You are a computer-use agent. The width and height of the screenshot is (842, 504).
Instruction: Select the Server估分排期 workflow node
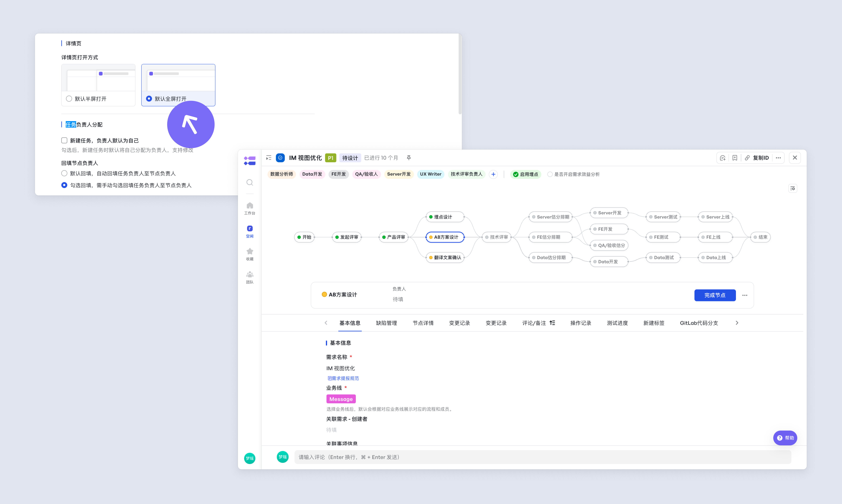(x=550, y=217)
